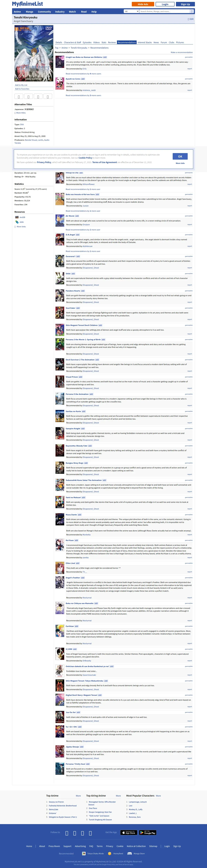Open the Vampire Knight thumbnail image
Screen dimensions: 207x868
pyautogui.click(x=60, y=433)
